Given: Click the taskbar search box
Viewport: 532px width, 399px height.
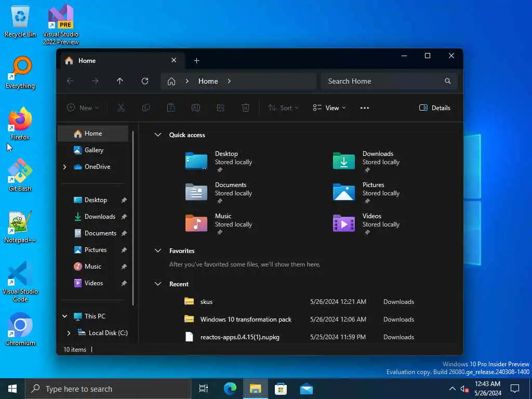Looking at the screenshot, I should point(108,389).
